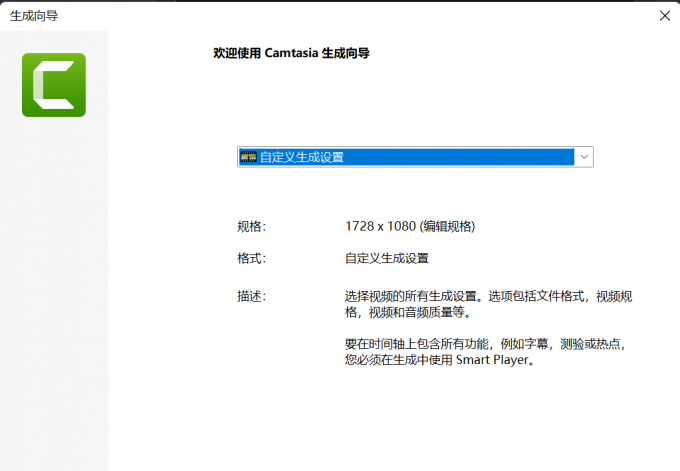
Task: Click the 格式: label
Action: click(252, 258)
